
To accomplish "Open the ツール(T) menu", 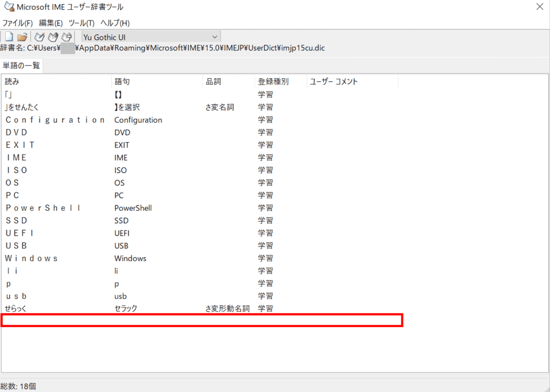I will point(82,23).
